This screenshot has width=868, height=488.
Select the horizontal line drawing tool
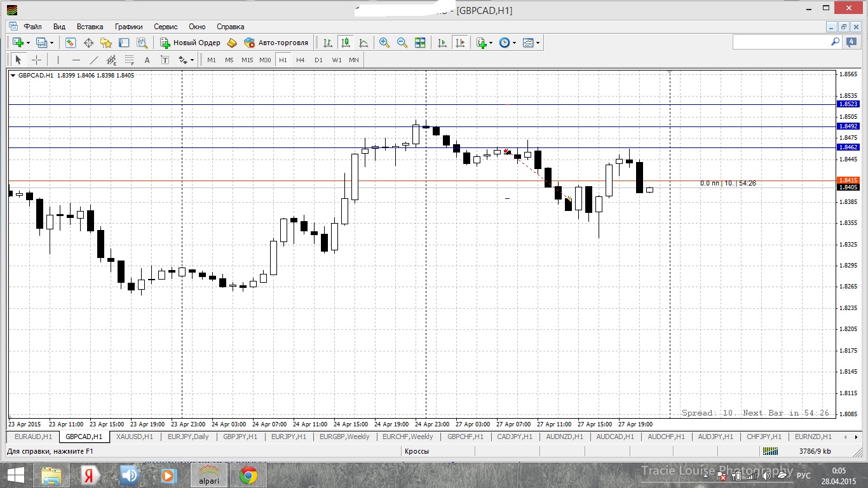[76, 60]
